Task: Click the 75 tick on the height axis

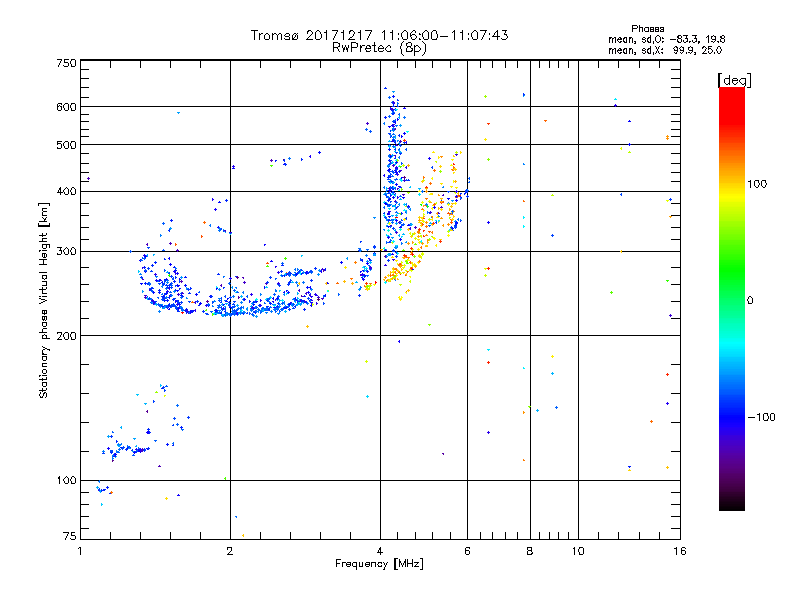Action: (x=69, y=537)
